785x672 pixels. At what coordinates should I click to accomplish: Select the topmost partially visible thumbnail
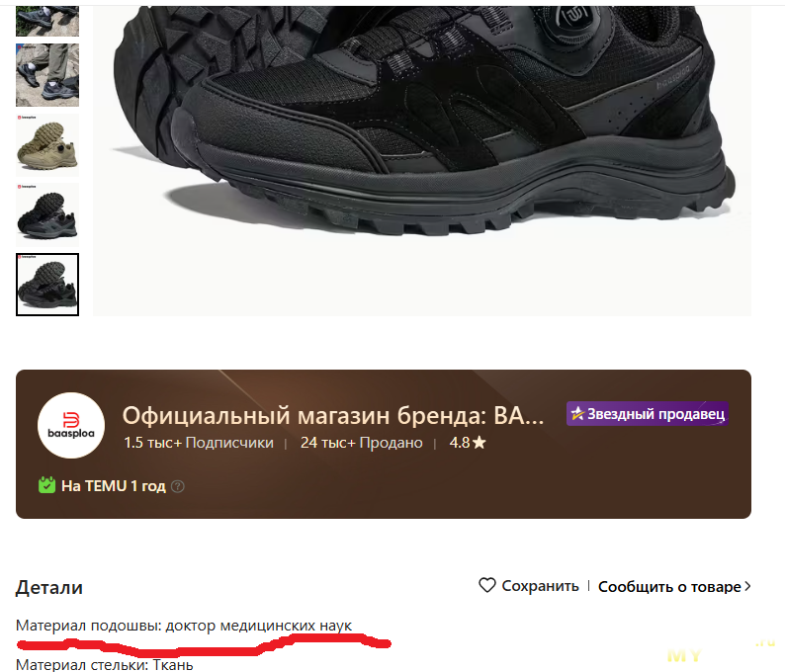click(x=47, y=21)
